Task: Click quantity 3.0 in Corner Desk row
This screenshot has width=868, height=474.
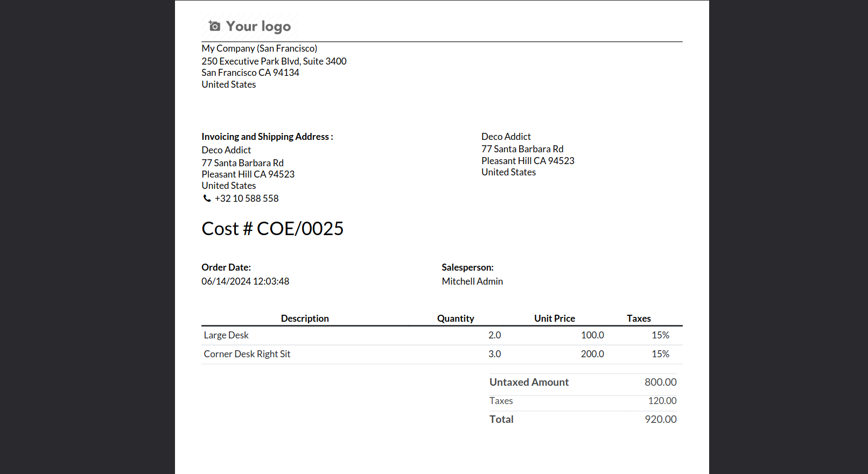Action: coord(494,354)
